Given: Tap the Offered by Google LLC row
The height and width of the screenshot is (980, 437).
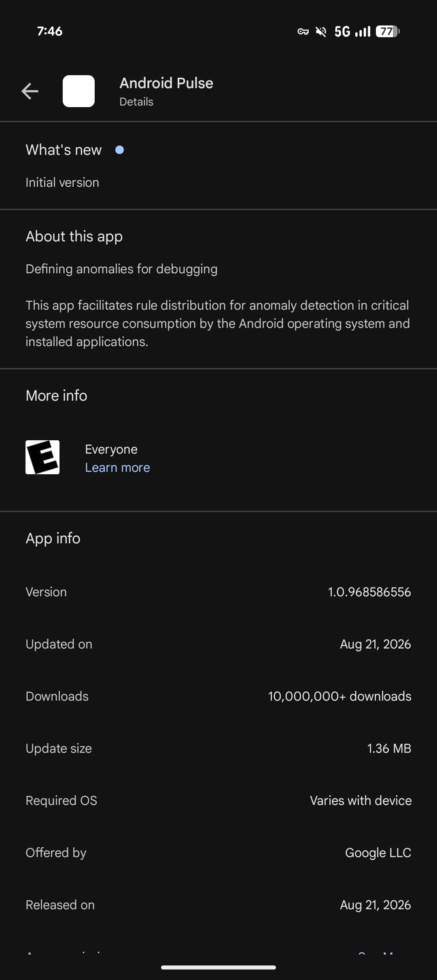Looking at the screenshot, I should (x=218, y=853).
